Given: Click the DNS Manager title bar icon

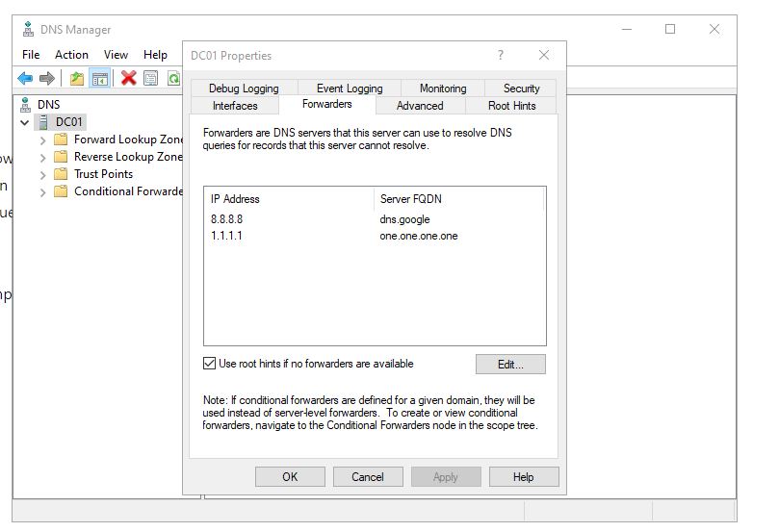Looking at the screenshot, I should point(28,29).
